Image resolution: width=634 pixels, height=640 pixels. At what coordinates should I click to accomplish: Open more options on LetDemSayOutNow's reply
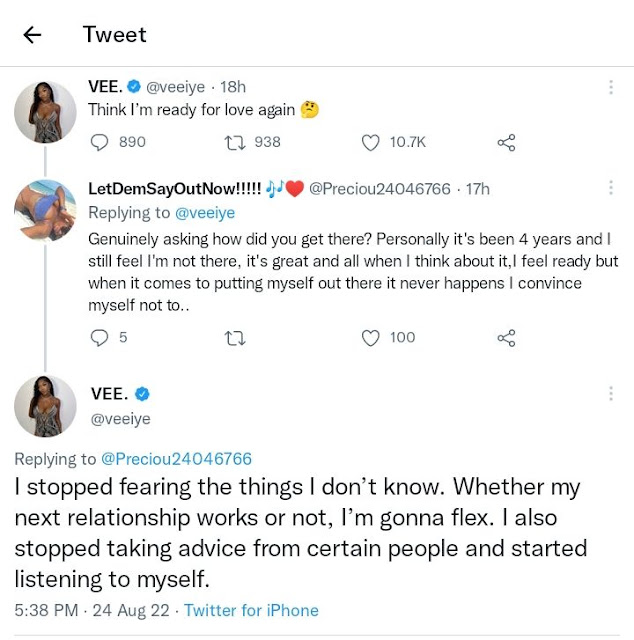coord(611,187)
